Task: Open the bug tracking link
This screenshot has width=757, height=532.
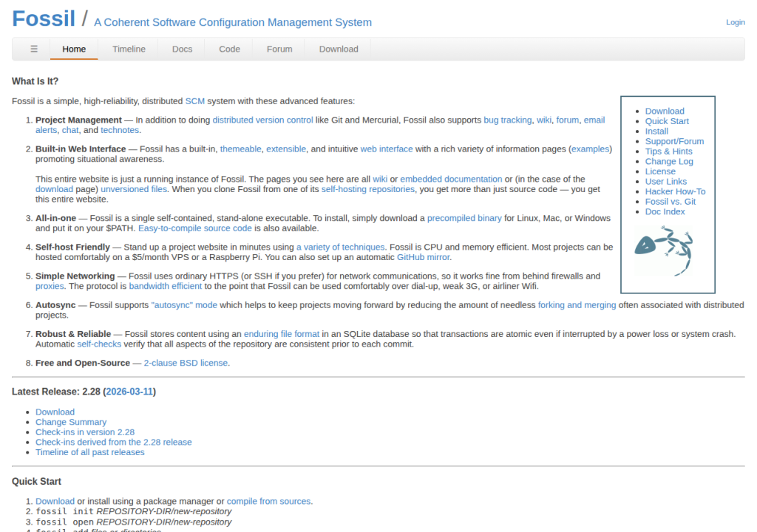Action: pos(507,120)
